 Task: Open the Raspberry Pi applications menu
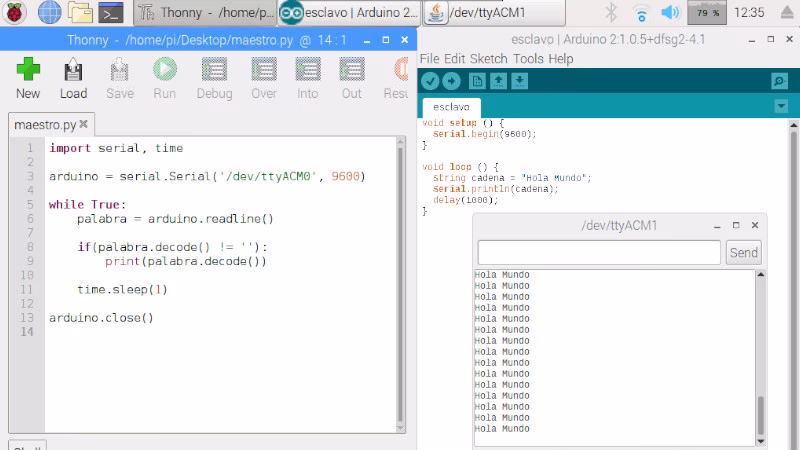15,12
